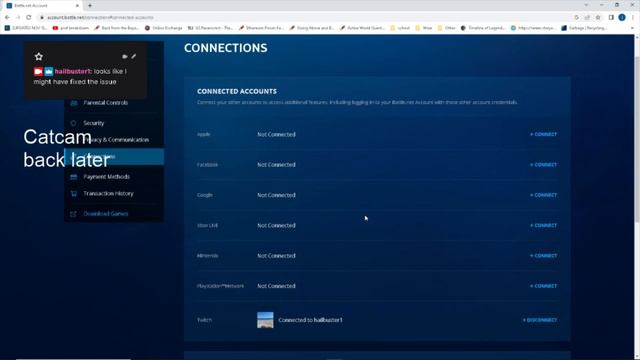Open the 'Other' bookmarks folder
640x360 pixels.
[447, 28]
